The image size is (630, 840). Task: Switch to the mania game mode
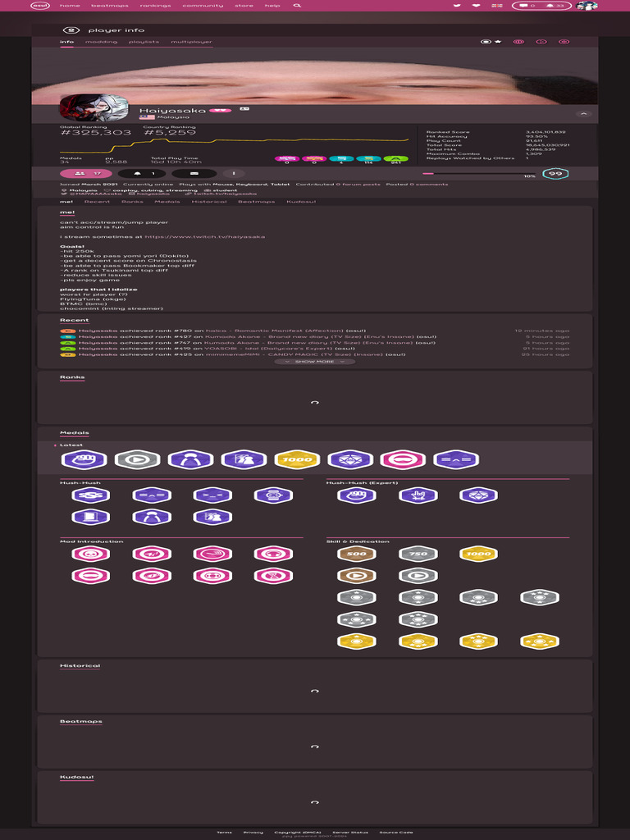point(564,41)
